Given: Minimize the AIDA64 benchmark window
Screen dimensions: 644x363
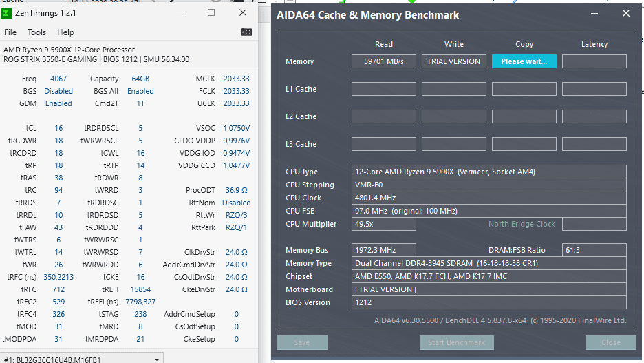Looking at the screenshot, I should (x=594, y=14).
